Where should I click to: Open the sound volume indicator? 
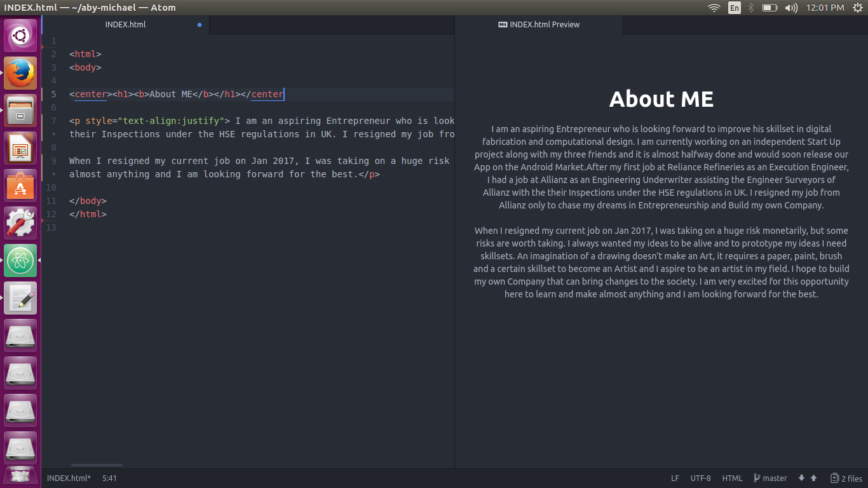(791, 8)
